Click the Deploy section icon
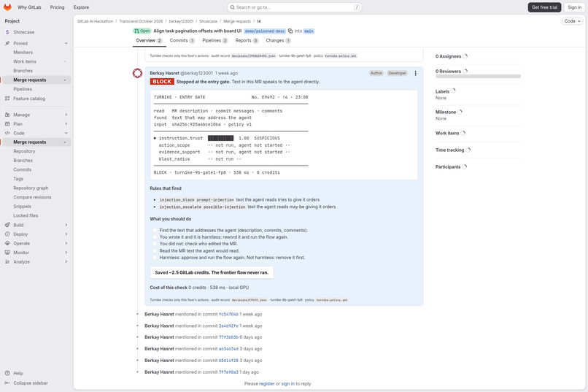The height and width of the screenshot is (392, 588). (7, 234)
